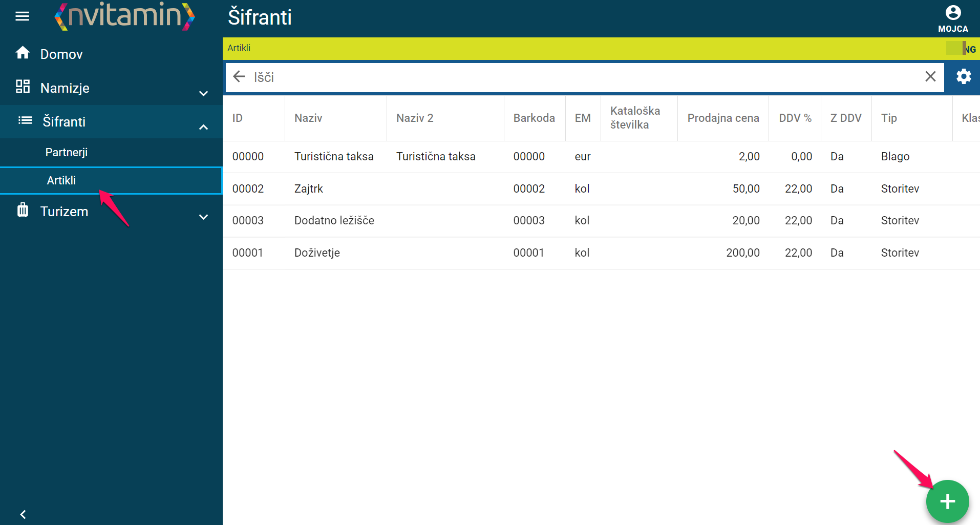Sort by Barkoda column header
Screen dimensions: 980x525
pos(534,118)
